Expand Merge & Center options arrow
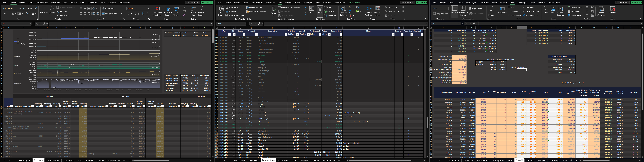Viewport: 644px width, 162px height. click(x=122, y=14)
